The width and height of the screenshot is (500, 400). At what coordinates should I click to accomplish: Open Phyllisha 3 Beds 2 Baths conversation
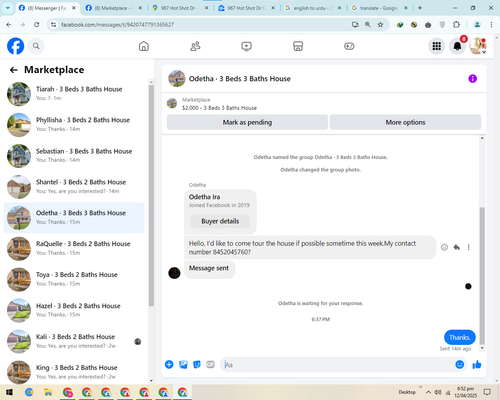[74, 125]
